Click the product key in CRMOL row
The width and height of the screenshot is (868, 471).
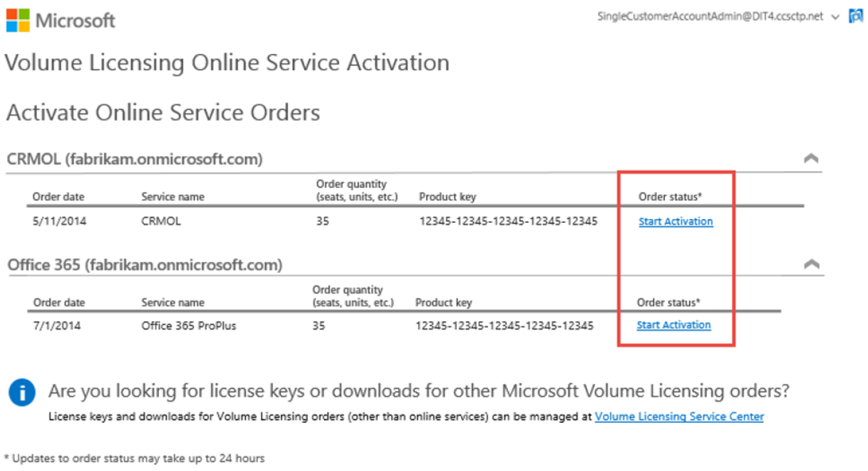(509, 222)
